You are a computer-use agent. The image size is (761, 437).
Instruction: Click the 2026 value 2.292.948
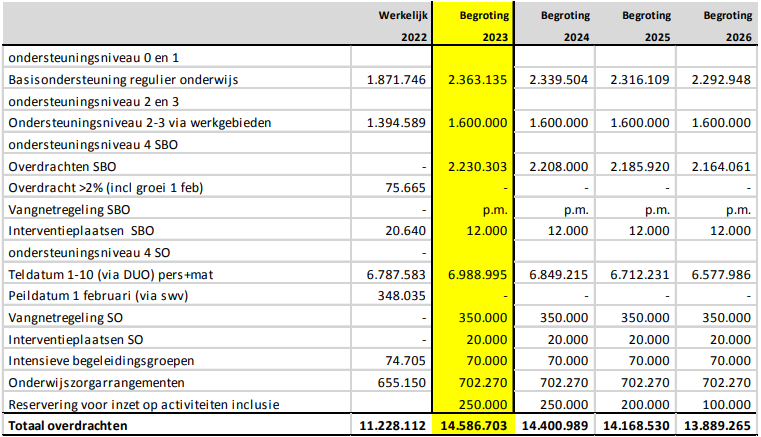pyautogui.click(x=721, y=80)
